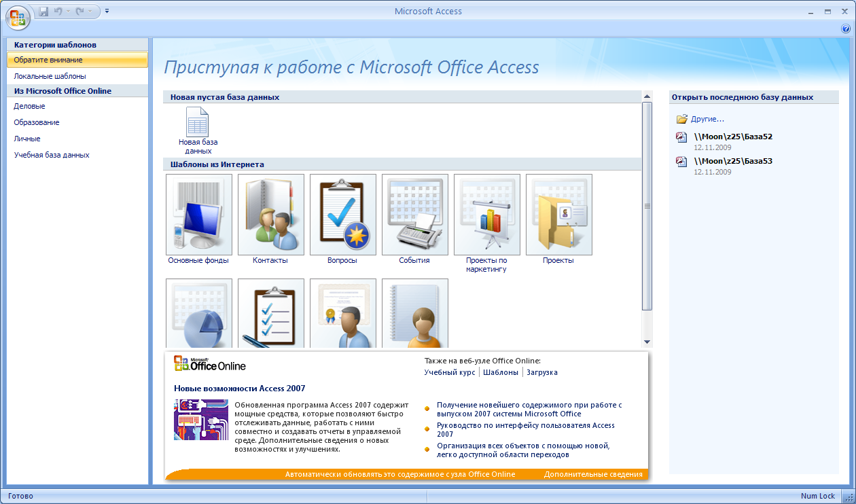Viewport: 856px width, 504px height.
Task: Select the certificate person template thumbnail
Action: 342,313
